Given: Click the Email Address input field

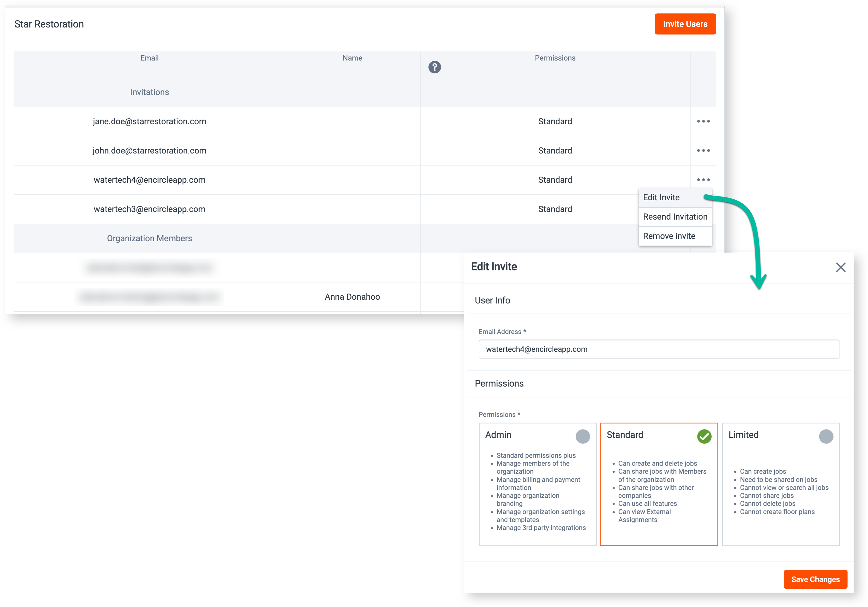Looking at the screenshot, I should point(659,349).
